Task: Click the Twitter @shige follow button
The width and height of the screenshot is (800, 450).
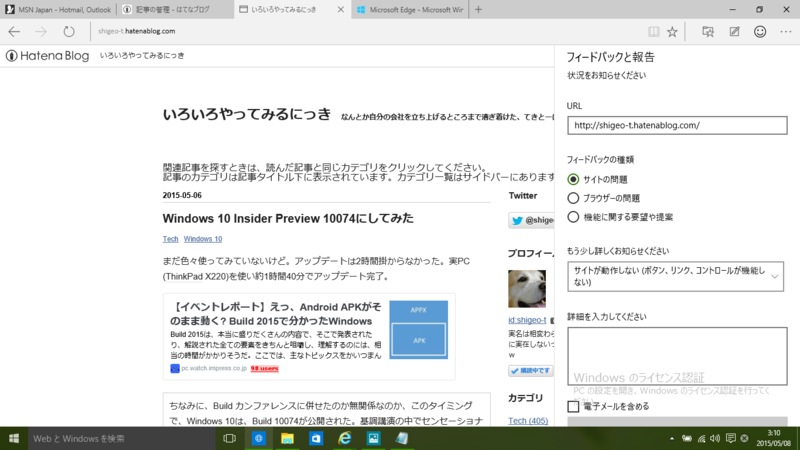Action: [x=531, y=220]
